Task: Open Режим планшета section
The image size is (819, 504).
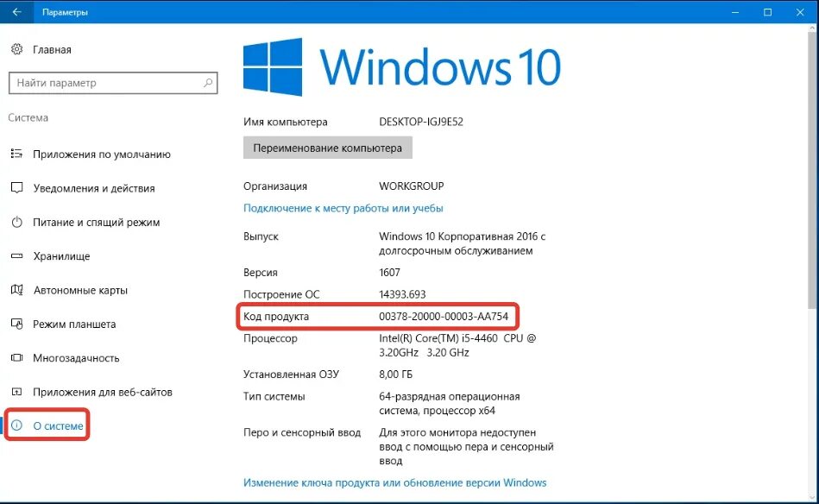Action: (x=74, y=324)
